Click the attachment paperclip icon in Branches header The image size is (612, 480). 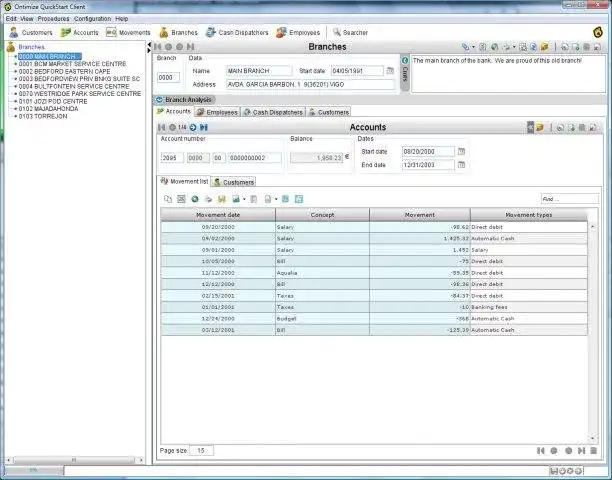(x=465, y=47)
